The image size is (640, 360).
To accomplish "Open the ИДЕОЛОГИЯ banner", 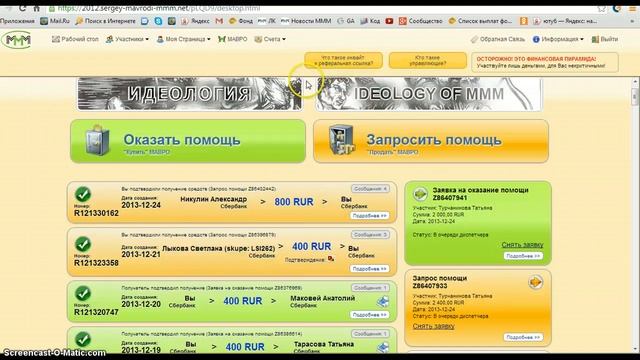I will [x=189, y=94].
